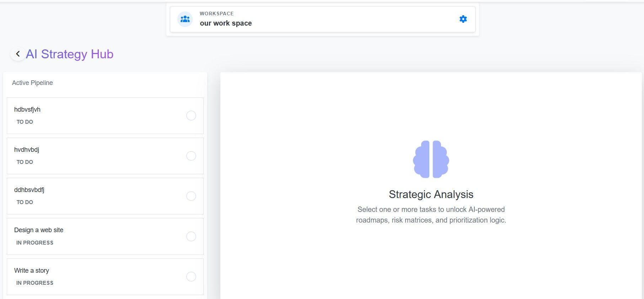Open the "our work space" workspace selector
The width and height of the screenshot is (644, 299).
pyautogui.click(x=226, y=23)
